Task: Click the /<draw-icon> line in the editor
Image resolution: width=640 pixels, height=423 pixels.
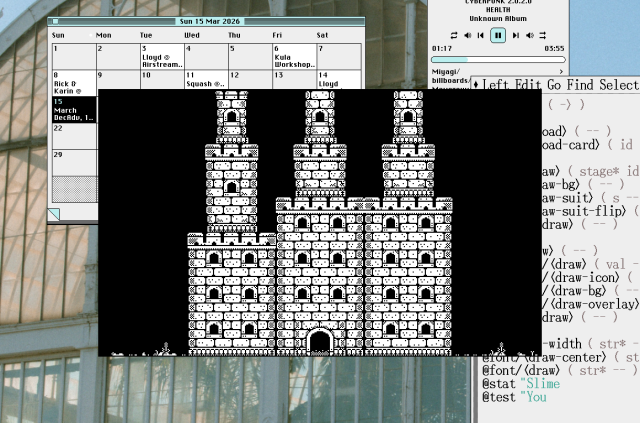Action: (587, 278)
